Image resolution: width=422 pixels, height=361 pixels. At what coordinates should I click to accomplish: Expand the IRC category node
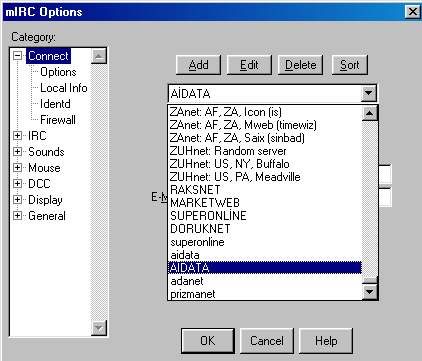click(17, 136)
